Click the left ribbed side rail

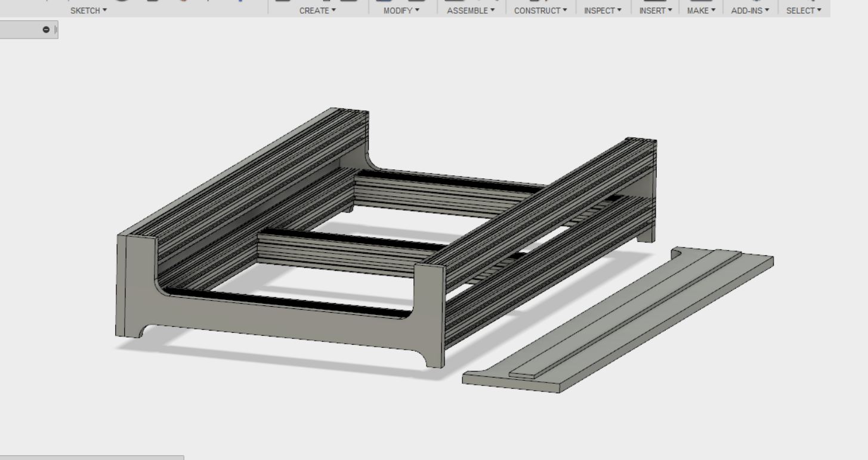coord(251,179)
